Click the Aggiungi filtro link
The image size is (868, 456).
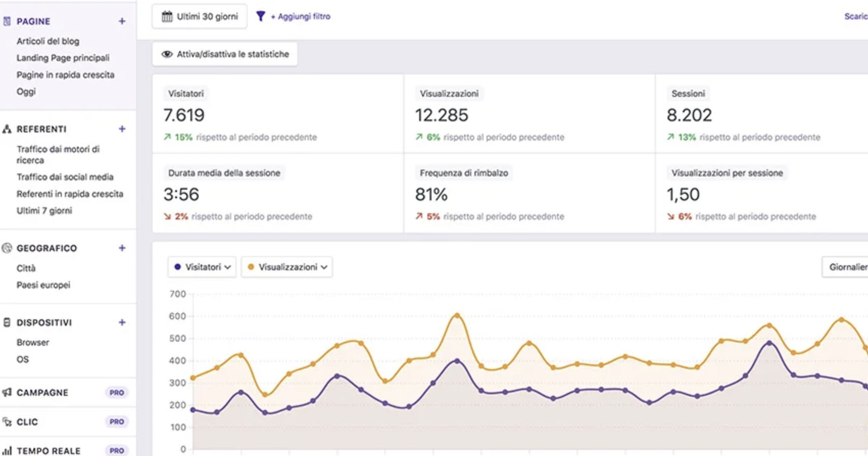[300, 16]
